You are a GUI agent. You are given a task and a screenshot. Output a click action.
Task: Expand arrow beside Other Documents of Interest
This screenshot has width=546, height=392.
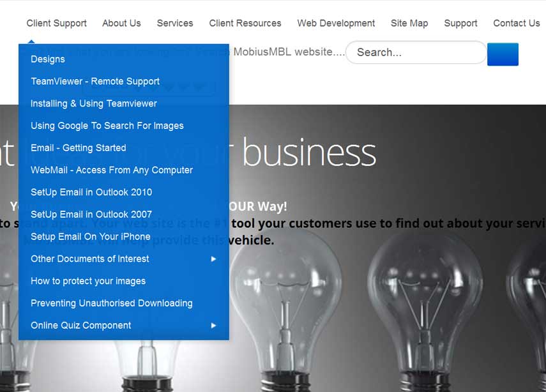pos(213,259)
